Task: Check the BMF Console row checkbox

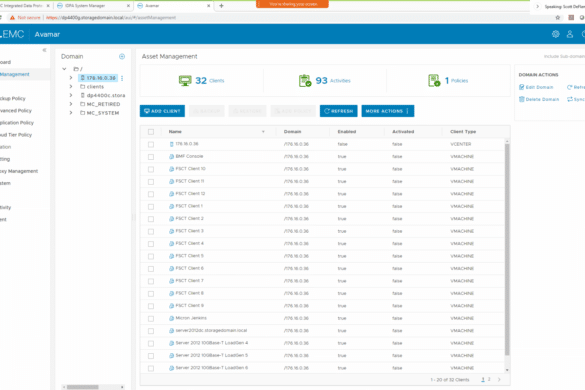Action: coord(151,157)
